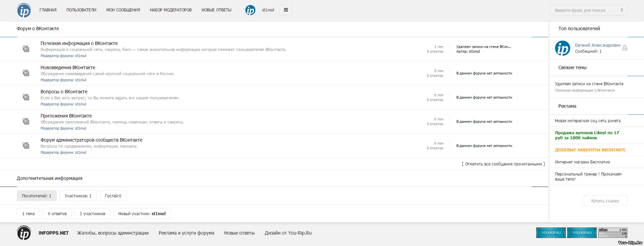Open ad Продажа купонов Likest
Image resolution: width=644 pixels, height=246 pixels.
point(587,135)
